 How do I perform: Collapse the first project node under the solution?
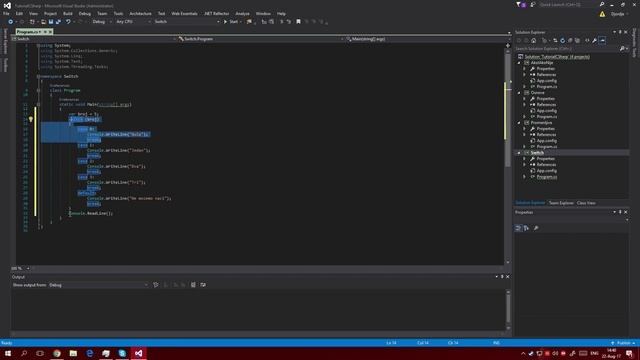pyautogui.click(x=519, y=63)
